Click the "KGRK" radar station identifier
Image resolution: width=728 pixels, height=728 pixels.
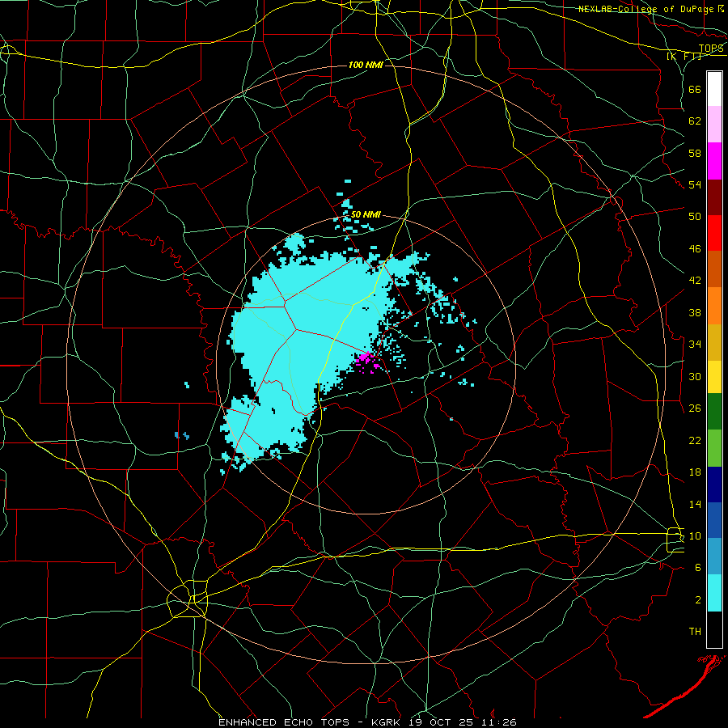coord(387,722)
